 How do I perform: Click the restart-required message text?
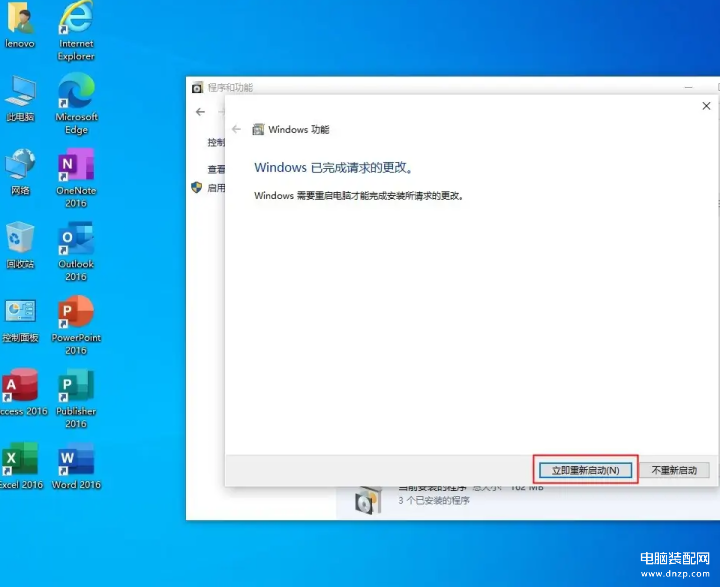360,196
